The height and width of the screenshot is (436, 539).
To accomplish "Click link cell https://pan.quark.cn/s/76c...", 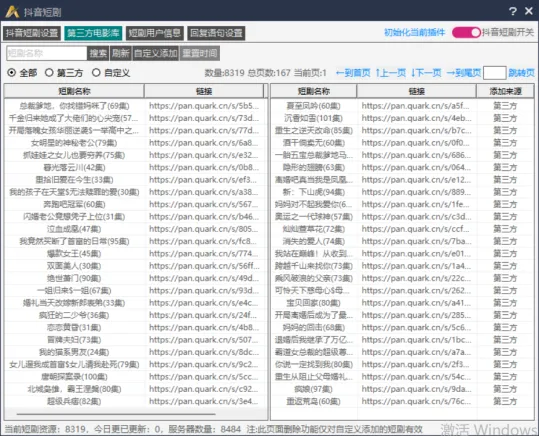I will [417, 401].
